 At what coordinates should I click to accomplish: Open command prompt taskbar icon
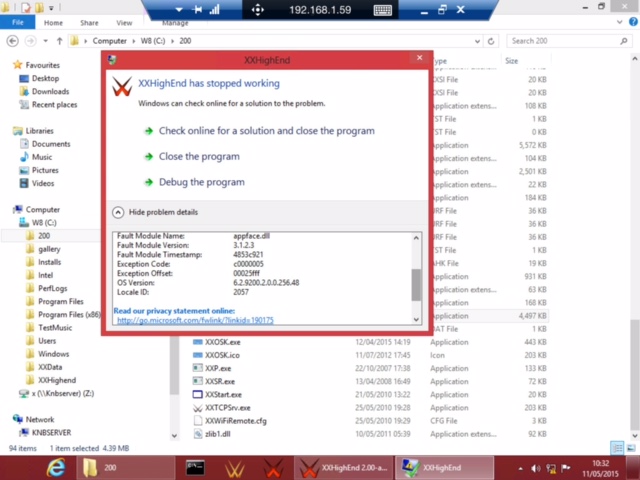click(x=195, y=468)
